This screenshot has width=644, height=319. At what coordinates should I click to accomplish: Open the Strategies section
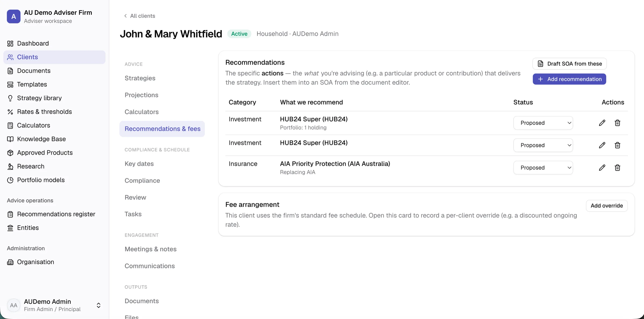pyautogui.click(x=140, y=78)
